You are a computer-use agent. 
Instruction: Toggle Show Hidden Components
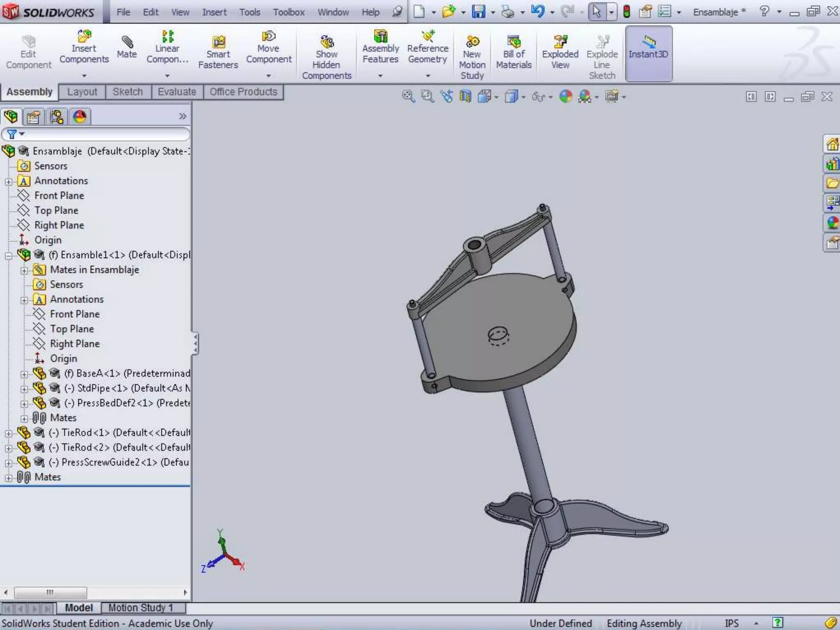[326, 57]
